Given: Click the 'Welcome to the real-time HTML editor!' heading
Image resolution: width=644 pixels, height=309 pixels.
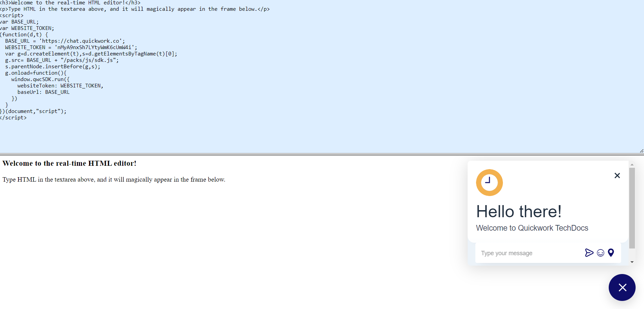Looking at the screenshot, I should pyautogui.click(x=69, y=163).
